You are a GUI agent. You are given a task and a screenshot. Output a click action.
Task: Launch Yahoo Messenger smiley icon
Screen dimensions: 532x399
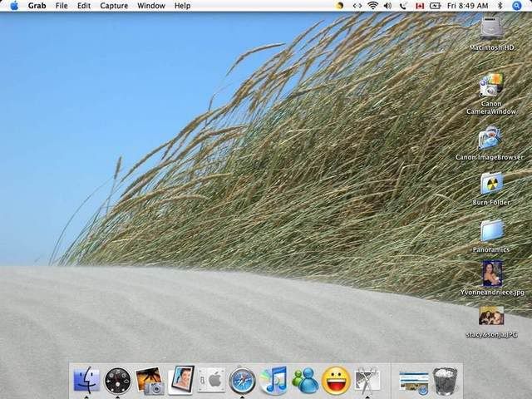click(x=335, y=380)
